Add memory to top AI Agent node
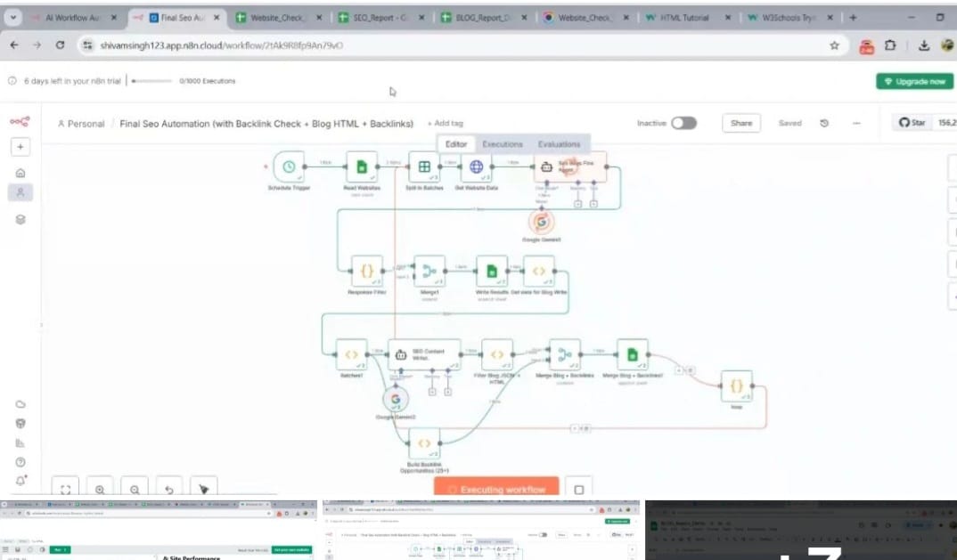Screen dimensions: 957x560 tap(577, 204)
